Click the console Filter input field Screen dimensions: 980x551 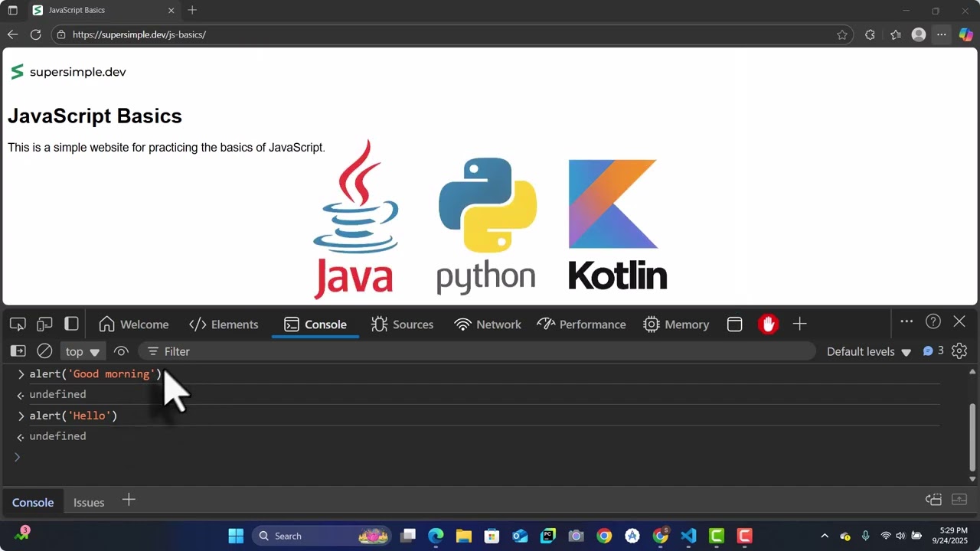(477, 351)
